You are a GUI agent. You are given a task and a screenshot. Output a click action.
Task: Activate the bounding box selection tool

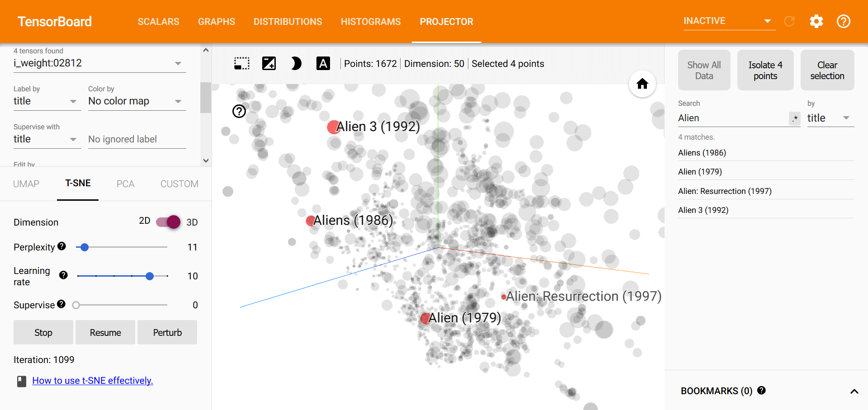click(242, 64)
